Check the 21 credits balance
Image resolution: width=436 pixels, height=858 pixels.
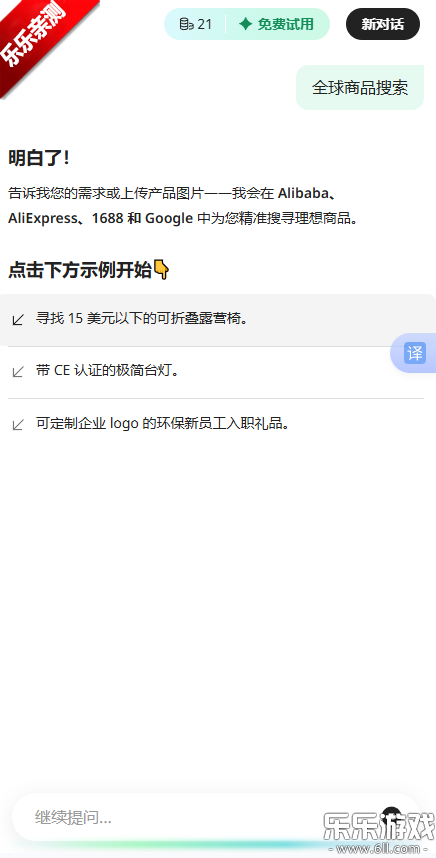point(205,24)
